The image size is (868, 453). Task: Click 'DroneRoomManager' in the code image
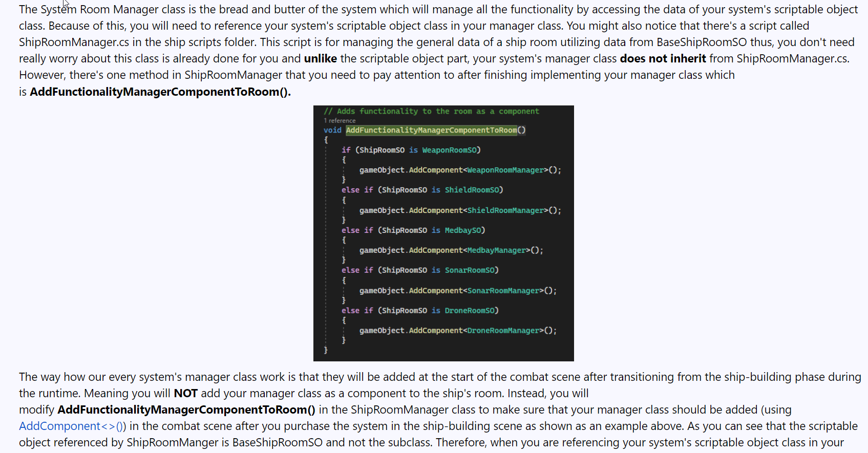coord(503,331)
